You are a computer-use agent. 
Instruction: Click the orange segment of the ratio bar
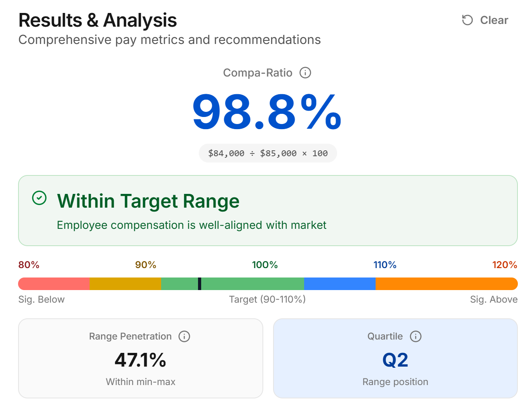point(446,284)
